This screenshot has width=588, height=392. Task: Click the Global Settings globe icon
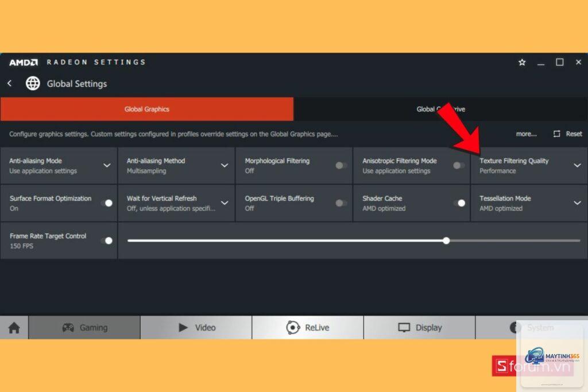tap(33, 83)
